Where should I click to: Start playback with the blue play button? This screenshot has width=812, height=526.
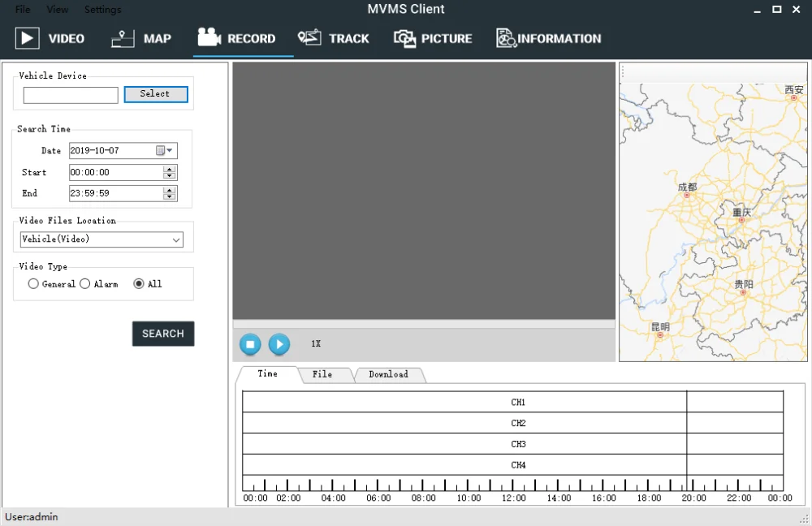point(279,344)
